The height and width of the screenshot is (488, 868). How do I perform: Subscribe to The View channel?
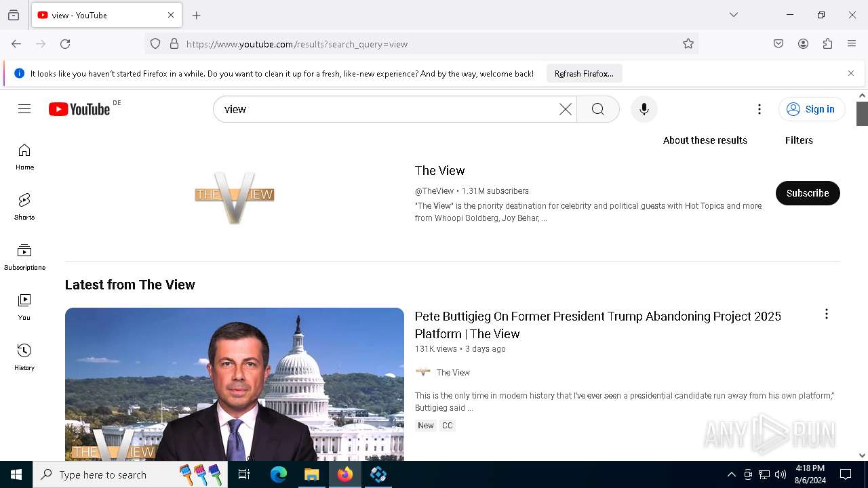coord(808,193)
